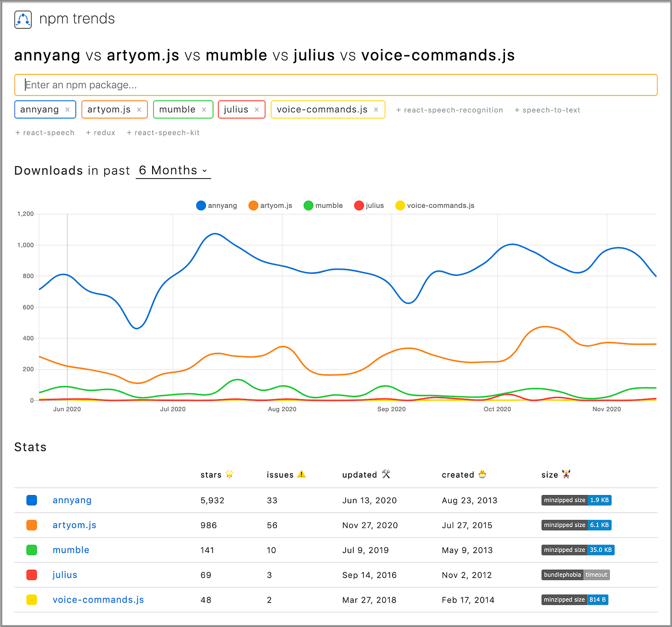Click red swatch in julius stats row
Viewport: 672px width, 627px height.
pos(32,575)
